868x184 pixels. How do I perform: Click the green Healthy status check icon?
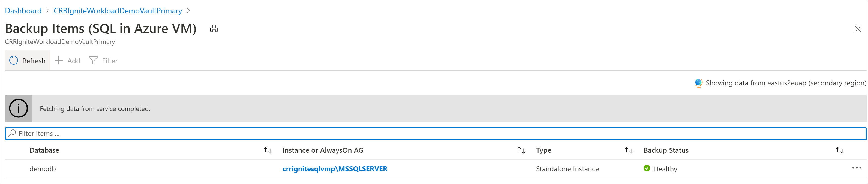(647, 168)
